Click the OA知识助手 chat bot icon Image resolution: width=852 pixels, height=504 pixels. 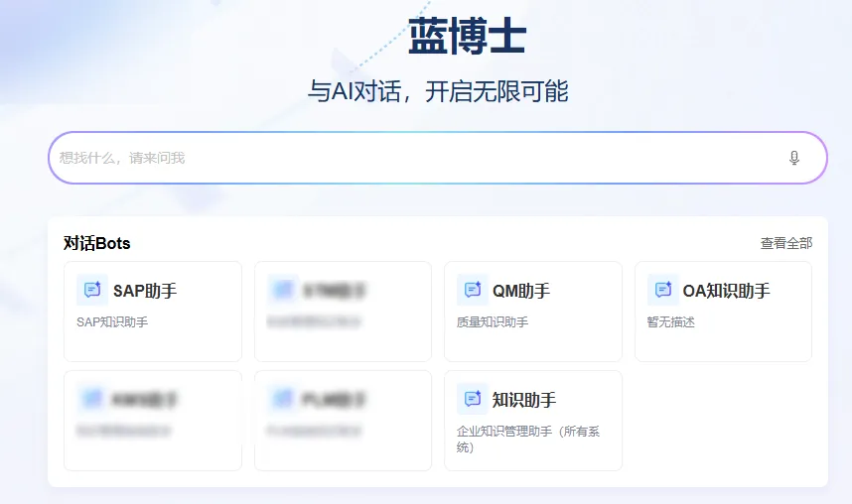(x=662, y=291)
